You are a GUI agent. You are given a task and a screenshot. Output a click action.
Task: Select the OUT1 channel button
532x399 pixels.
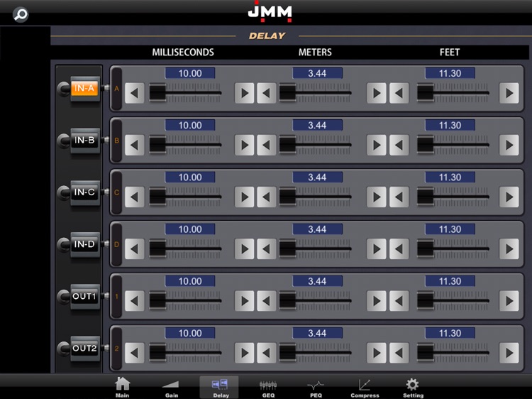pyautogui.click(x=84, y=297)
